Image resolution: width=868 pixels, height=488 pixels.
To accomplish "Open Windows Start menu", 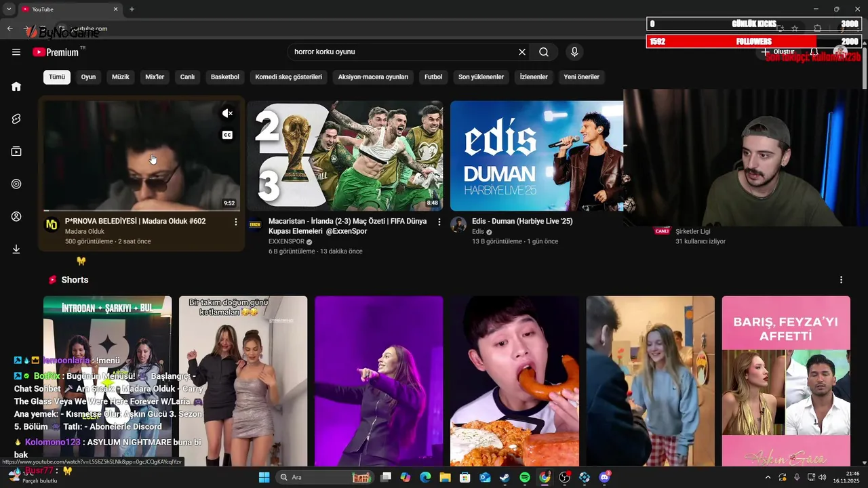I will [264, 477].
